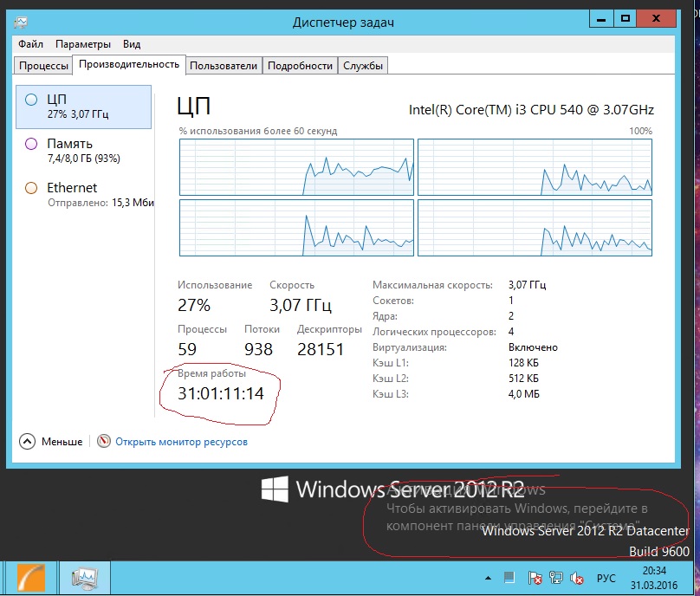Viewport: 700px width, 596px height.
Task: Maximize the Диспетчер задач window
Action: point(625,19)
